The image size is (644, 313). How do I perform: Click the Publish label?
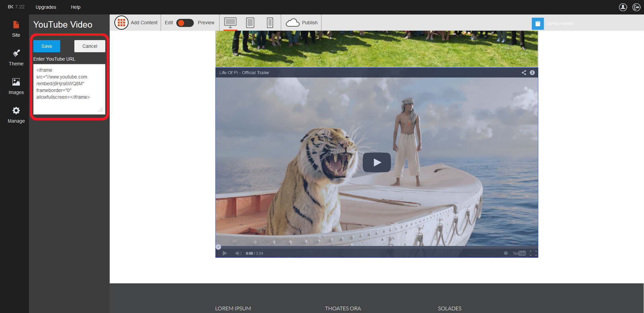point(310,23)
